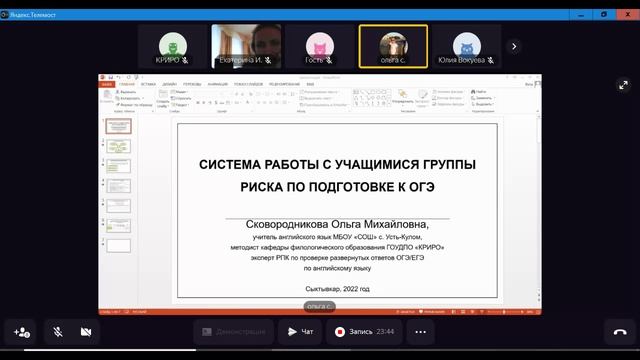Select slide 1 thumbnail in panel
This screenshot has height=360, width=640.
(119, 127)
